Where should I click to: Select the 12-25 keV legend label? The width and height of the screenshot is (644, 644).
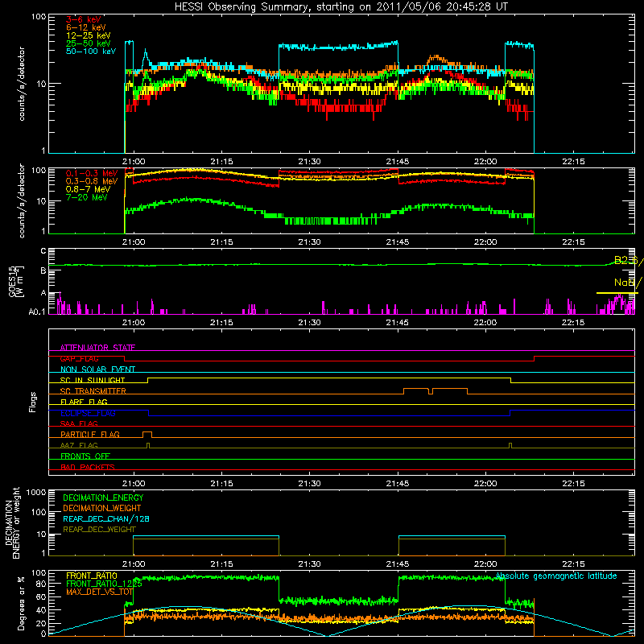pyautogui.click(x=89, y=35)
